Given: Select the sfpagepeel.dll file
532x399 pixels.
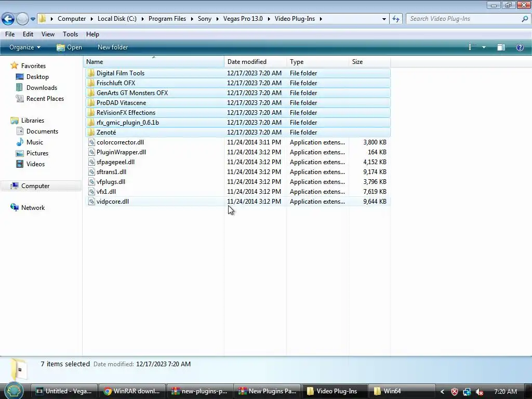Looking at the screenshot, I should click(237, 162).
